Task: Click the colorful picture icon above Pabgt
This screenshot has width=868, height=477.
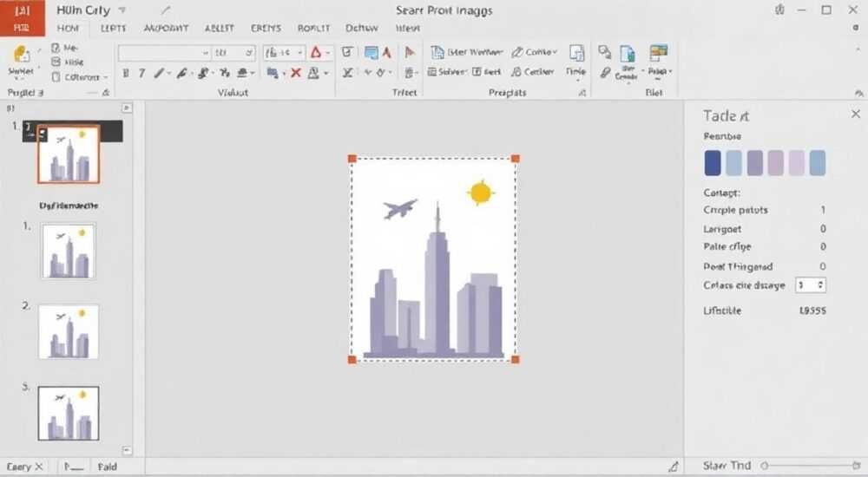Action: (x=659, y=53)
